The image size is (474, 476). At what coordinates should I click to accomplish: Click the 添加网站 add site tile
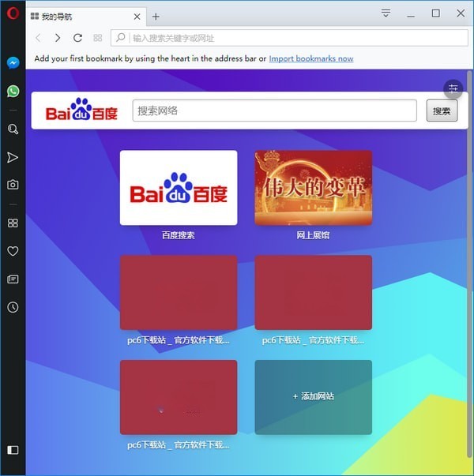click(x=314, y=397)
